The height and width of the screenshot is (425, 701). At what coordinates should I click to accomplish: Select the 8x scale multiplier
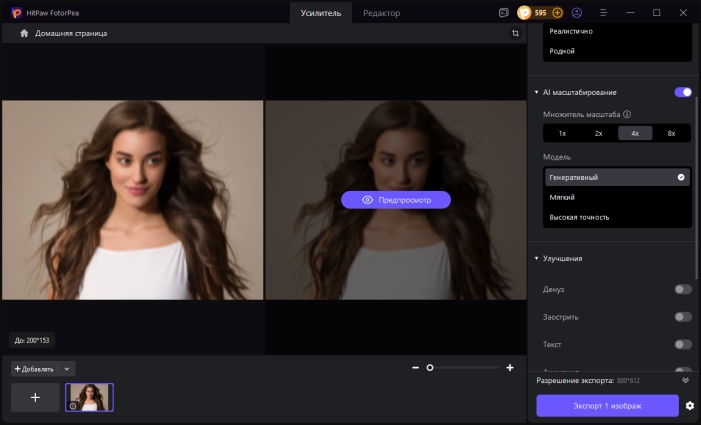671,133
